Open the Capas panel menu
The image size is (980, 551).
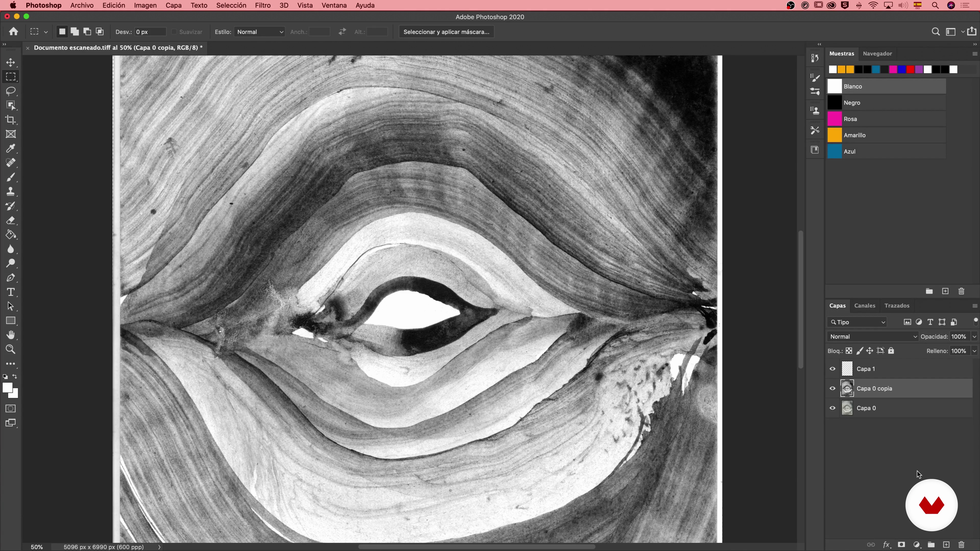pyautogui.click(x=975, y=306)
